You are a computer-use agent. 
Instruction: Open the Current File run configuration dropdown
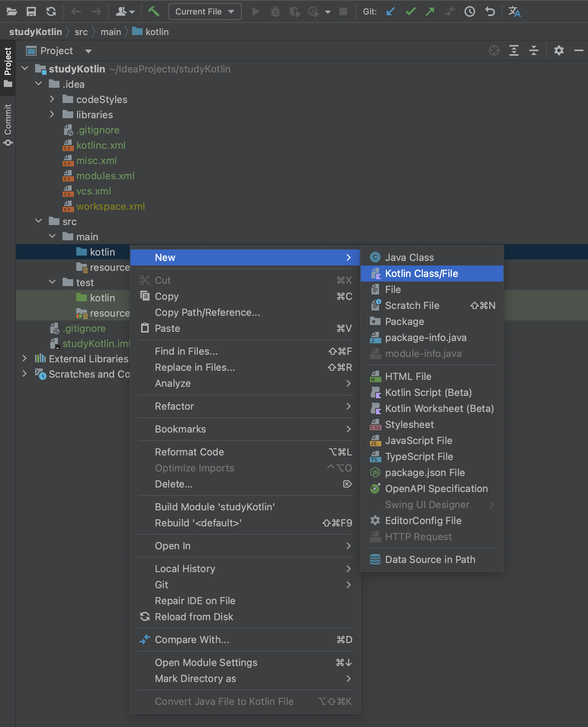click(205, 12)
